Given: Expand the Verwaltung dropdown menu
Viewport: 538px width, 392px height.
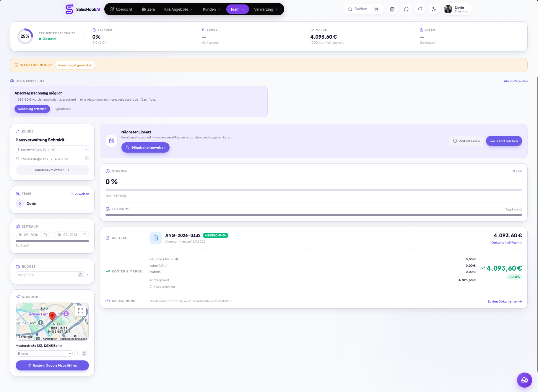Looking at the screenshot, I should [266, 9].
